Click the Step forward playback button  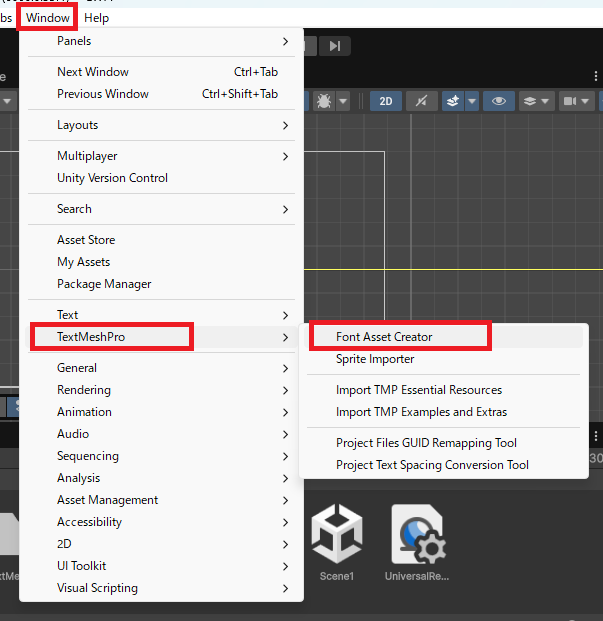pyautogui.click(x=335, y=46)
